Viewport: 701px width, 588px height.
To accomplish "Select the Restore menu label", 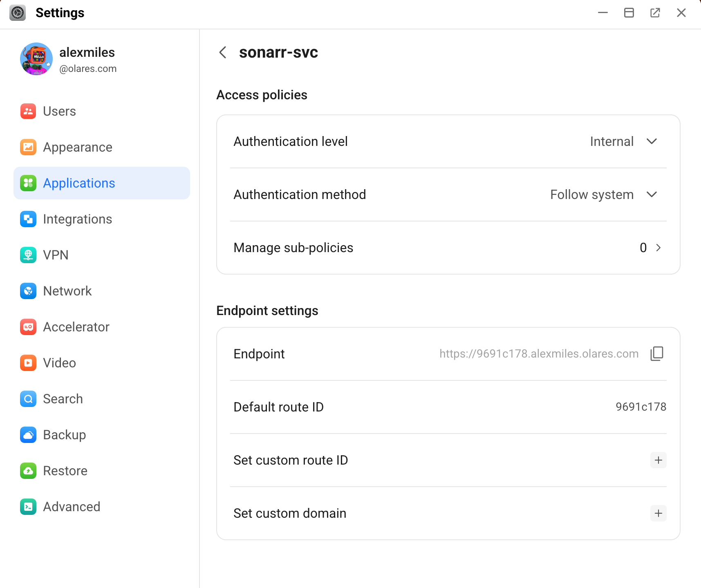I will point(65,471).
